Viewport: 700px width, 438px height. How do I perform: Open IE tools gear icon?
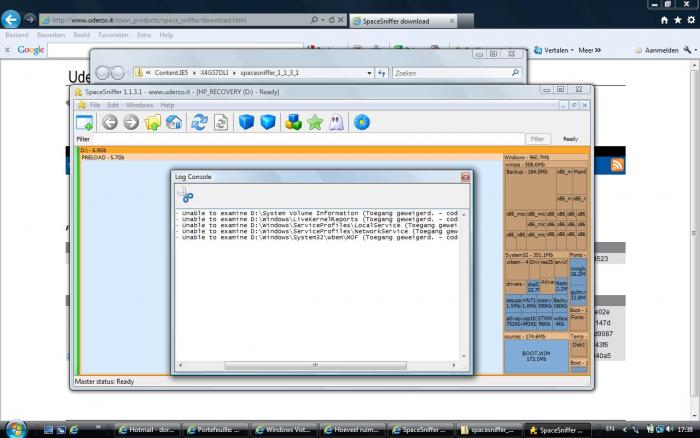[x=691, y=20]
